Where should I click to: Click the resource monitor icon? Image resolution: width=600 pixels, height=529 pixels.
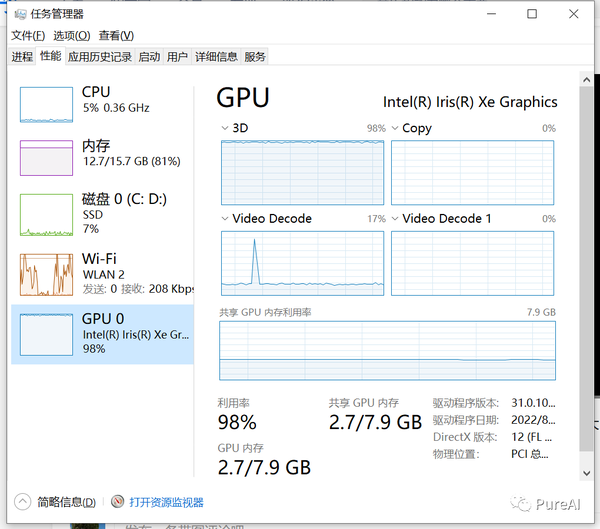118,502
